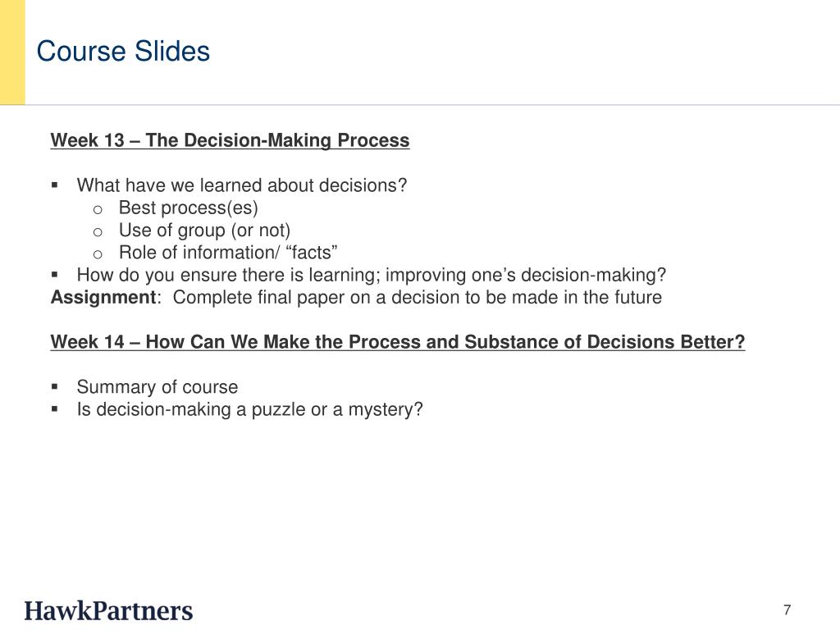The image size is (840, 630).
Task: Click the "Role of information/ facts" line
Action: 228,252
